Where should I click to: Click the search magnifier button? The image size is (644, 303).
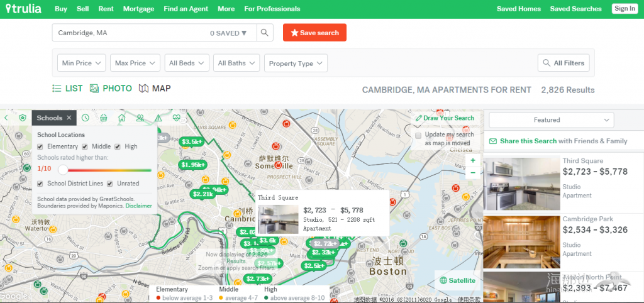click(x=265, y=33)
